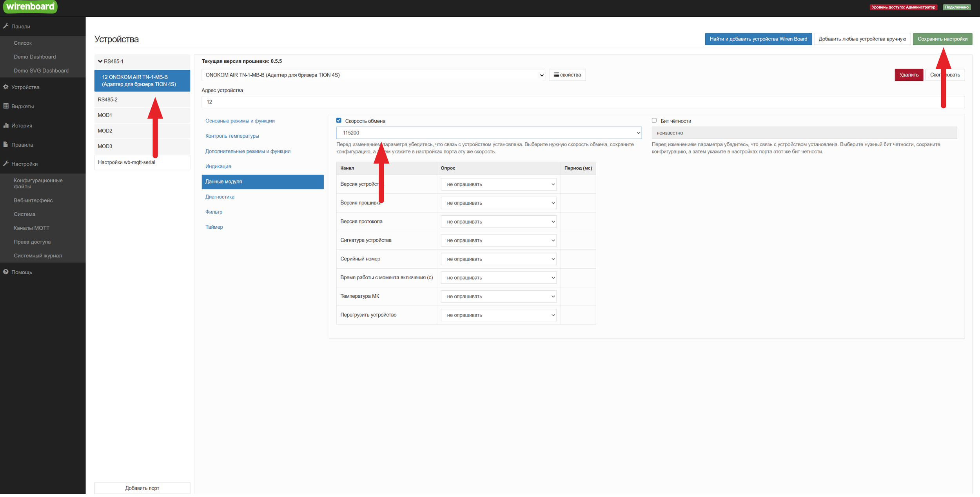Select the Панели wrench icon
Image resolution: width=980 pixels, height=497 pixels.
pos(6,26)
